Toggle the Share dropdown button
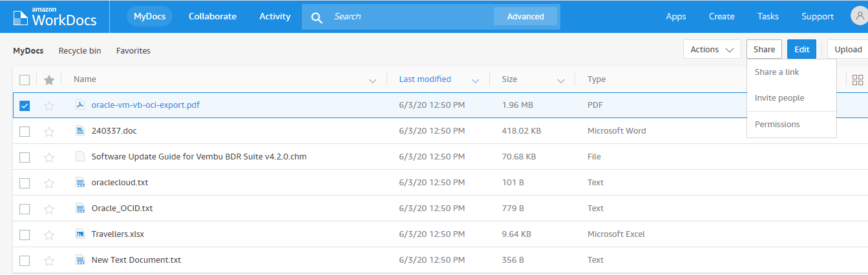This screenshot has width=868, height=275. pos(764,50)
